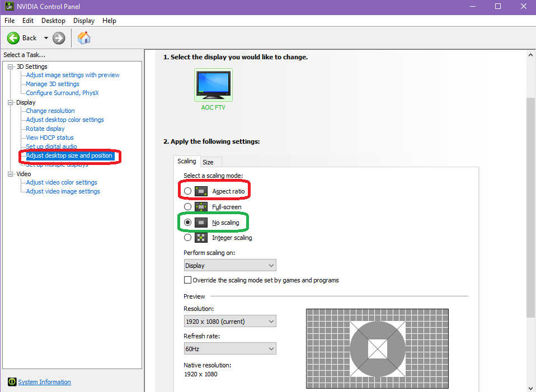The height and width of the screenshot is (392, 536).
Task: Click the Aspect ratio scaling mode icon
Action: 201,191
